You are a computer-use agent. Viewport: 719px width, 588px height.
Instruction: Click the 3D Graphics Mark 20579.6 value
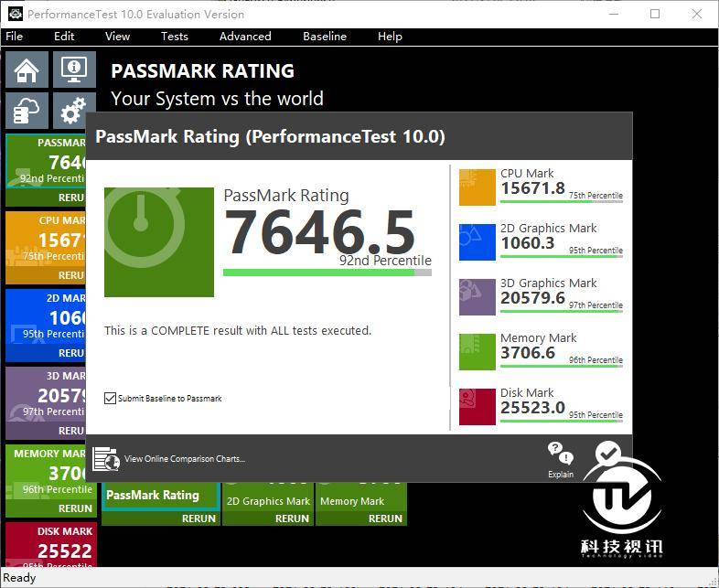tap(532, 298)
